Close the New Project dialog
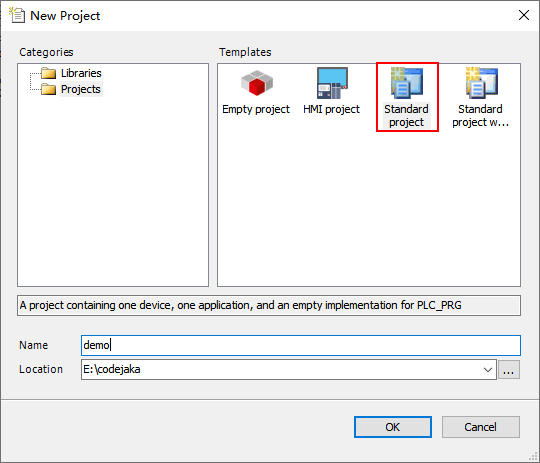Screen dimensions: 540x463 pos(524,15)
